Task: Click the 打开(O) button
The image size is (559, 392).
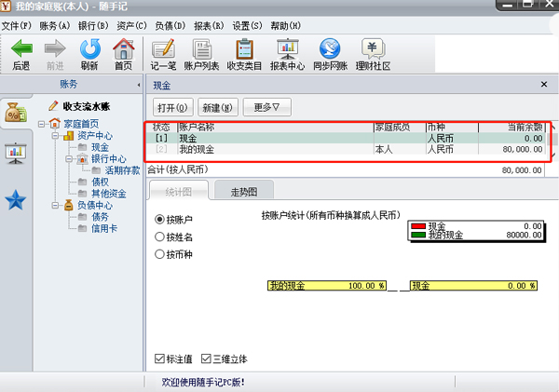Action: pos(172,107)
